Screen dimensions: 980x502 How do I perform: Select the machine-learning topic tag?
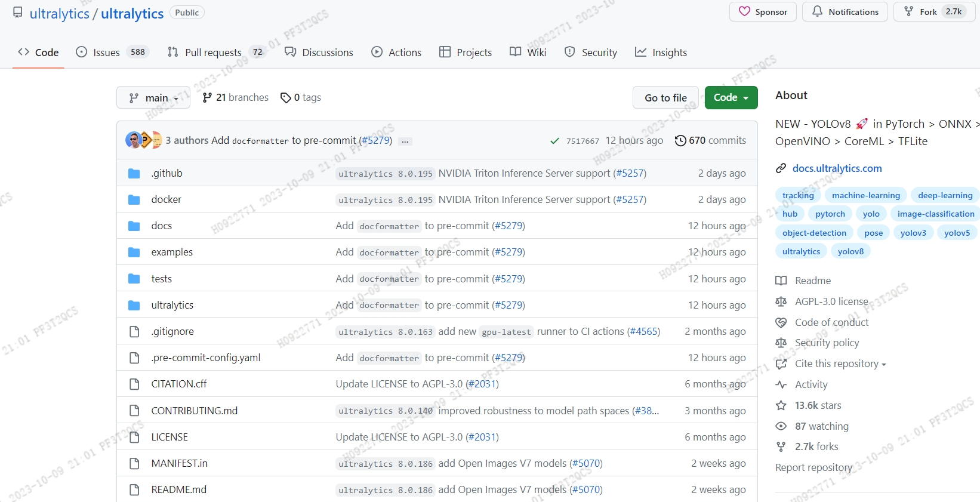(866, 195)
